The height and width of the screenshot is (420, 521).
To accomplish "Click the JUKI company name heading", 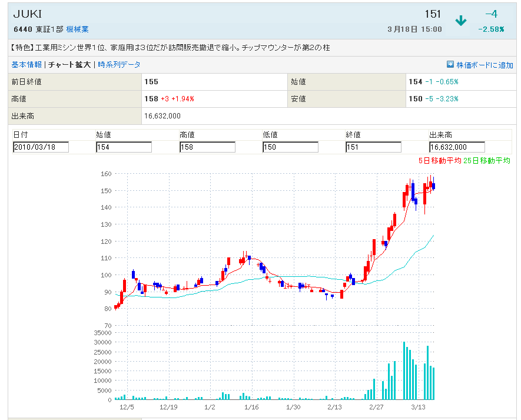I will [x=28, y=14].
